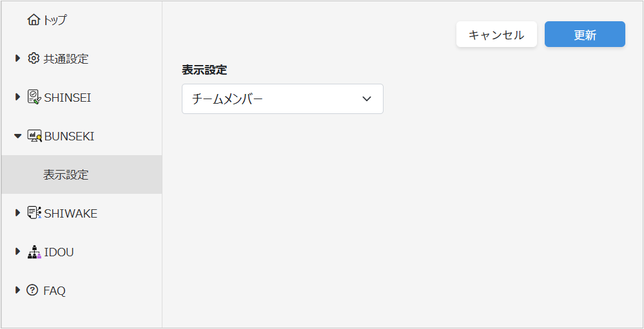Open the SHIWAKE menu label
Image resolution: width=644 pixels, height=329 pixels.
(x=70, y=213)
